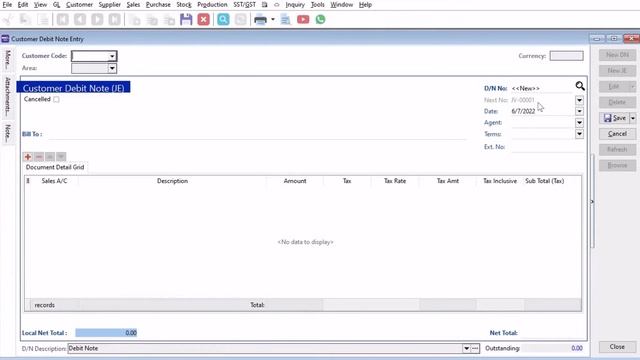Click the Ext. No input field
Screen dimensions: 640x360
(x=547, y=147)
